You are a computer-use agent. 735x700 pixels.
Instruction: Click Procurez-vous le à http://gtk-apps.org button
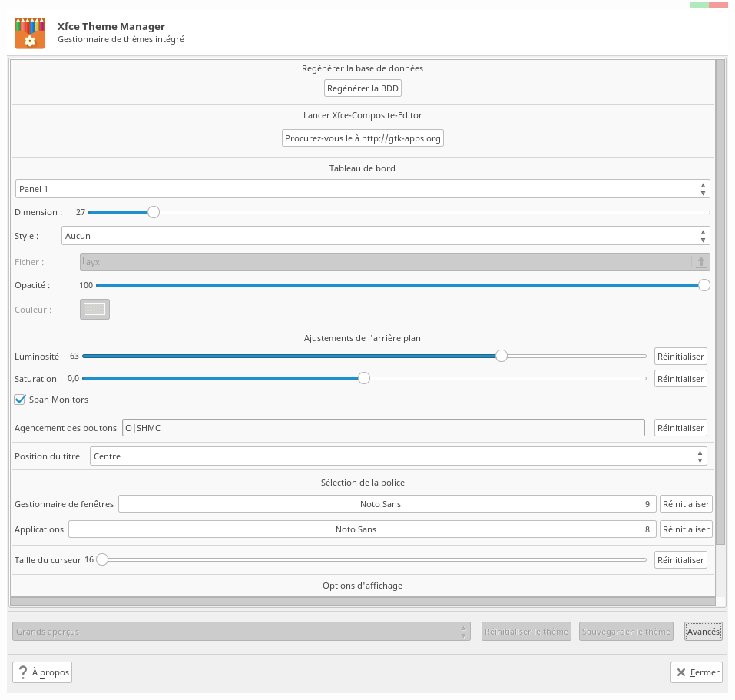[363, 138]
